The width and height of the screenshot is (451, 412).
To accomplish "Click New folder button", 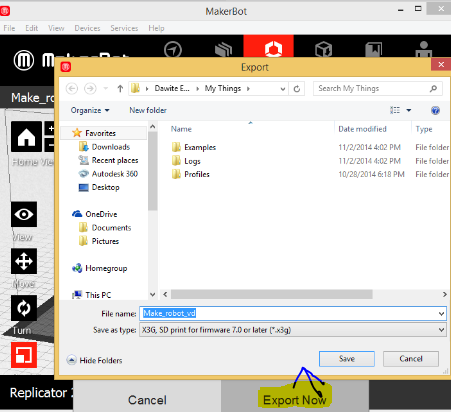I will (x=148, y=110).
